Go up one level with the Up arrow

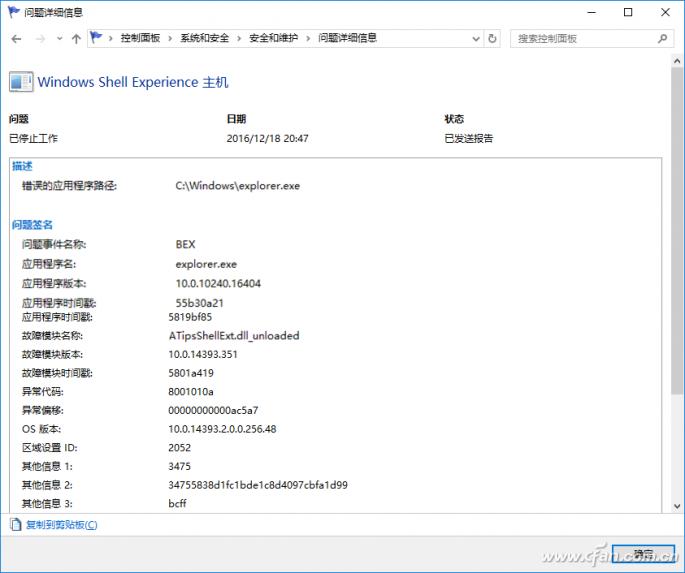click(x=76, y=39)
